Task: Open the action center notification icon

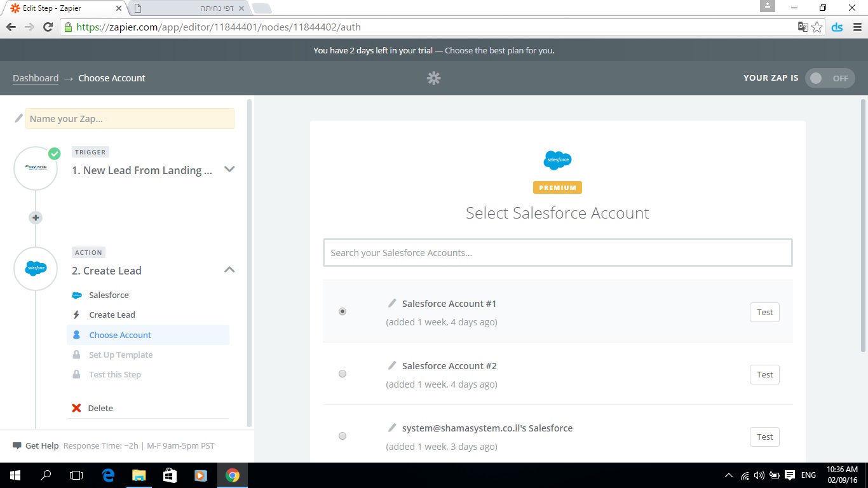Action: (790, 475)
